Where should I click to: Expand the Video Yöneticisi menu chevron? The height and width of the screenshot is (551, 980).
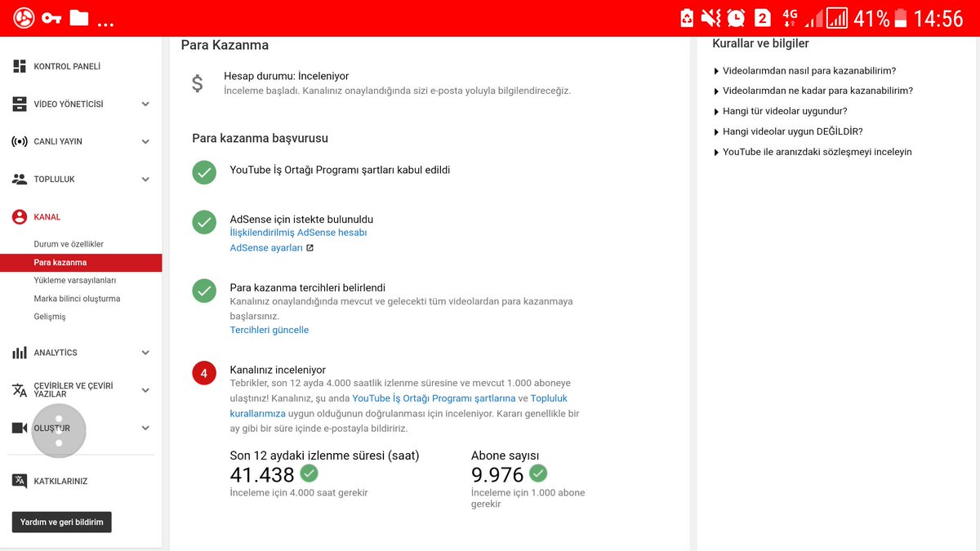[x=145, y=104]
